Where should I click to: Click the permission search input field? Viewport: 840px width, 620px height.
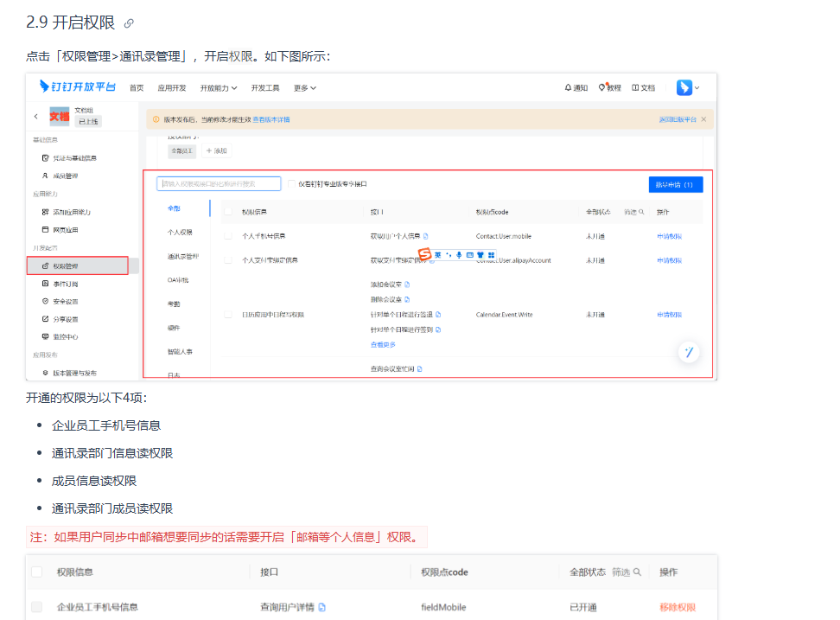(219, 183)
